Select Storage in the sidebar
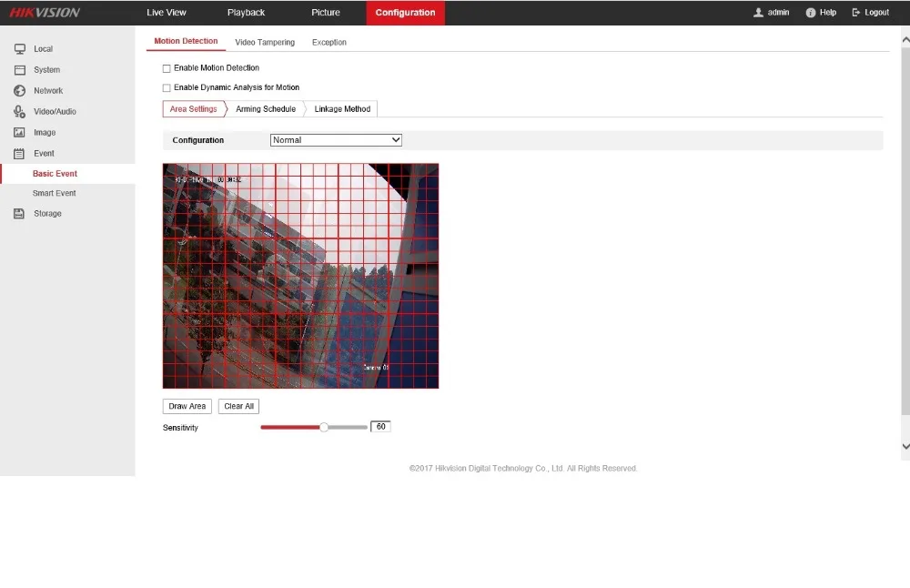This screenshot has height=588, width=910. click(x=47, y=214)
